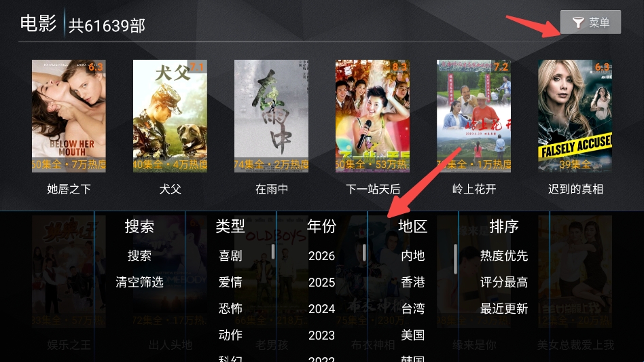Filter by 爱情 genre
Screen dimensions: 644x362
230,282
